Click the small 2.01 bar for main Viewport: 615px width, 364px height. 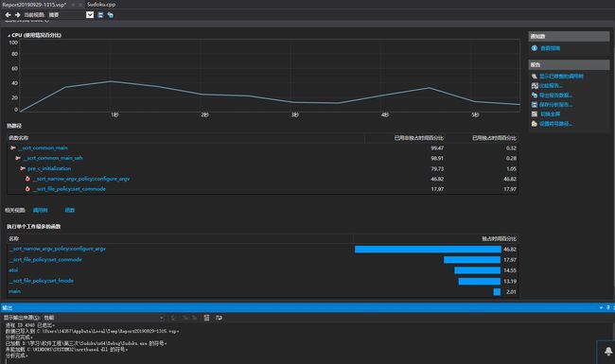(497, 292)
